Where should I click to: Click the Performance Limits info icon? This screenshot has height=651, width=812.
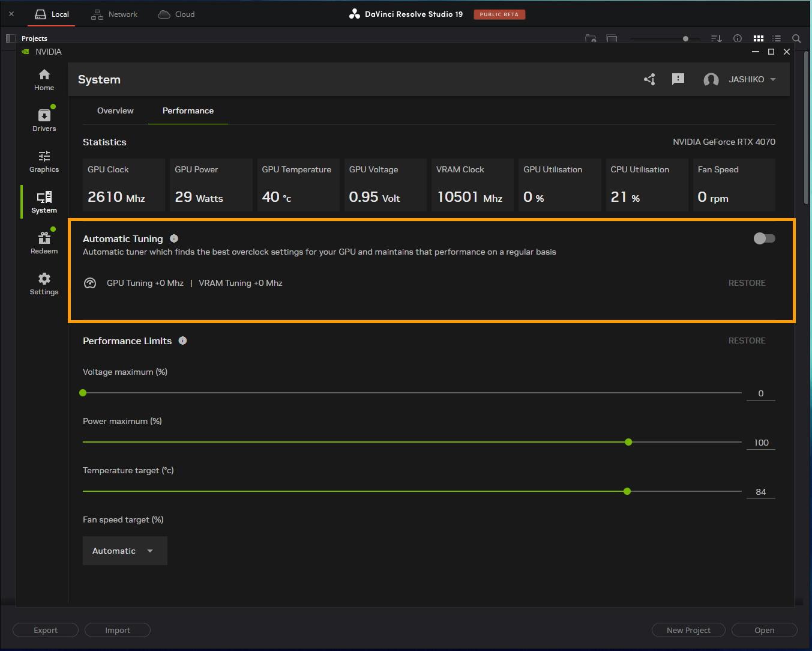coord(183,341)
